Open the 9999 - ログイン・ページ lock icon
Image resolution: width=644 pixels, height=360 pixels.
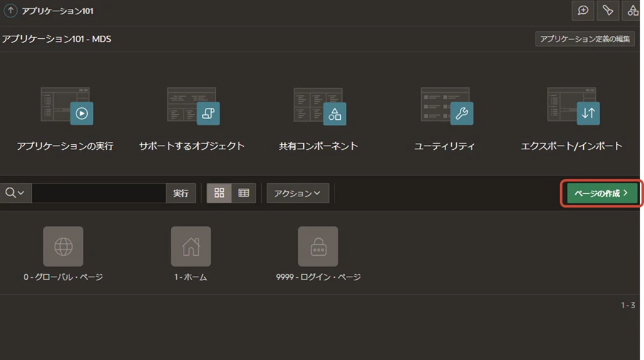click(318, 246)
